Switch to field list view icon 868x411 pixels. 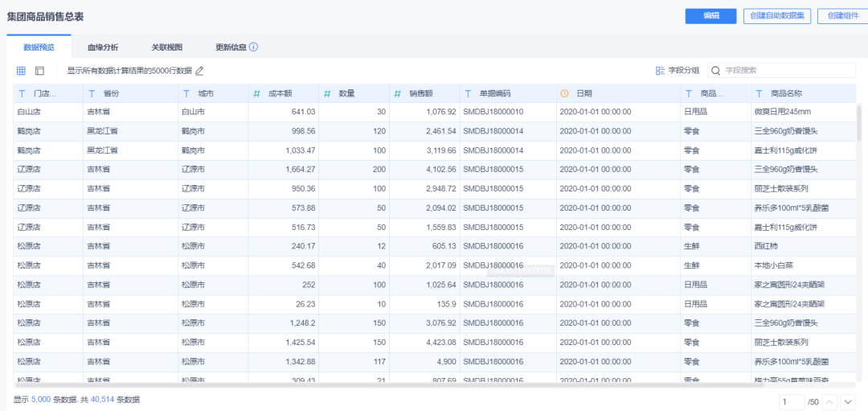point(39,71)
